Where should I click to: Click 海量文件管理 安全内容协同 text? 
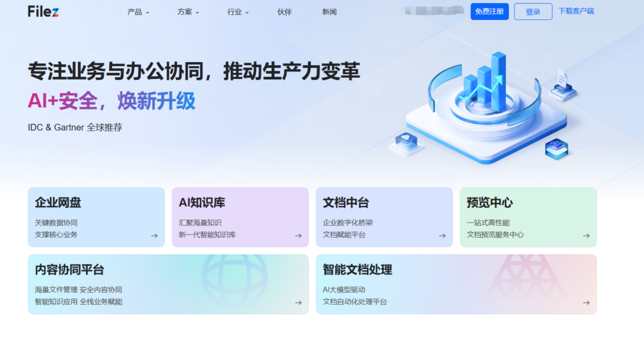point(79,290)
